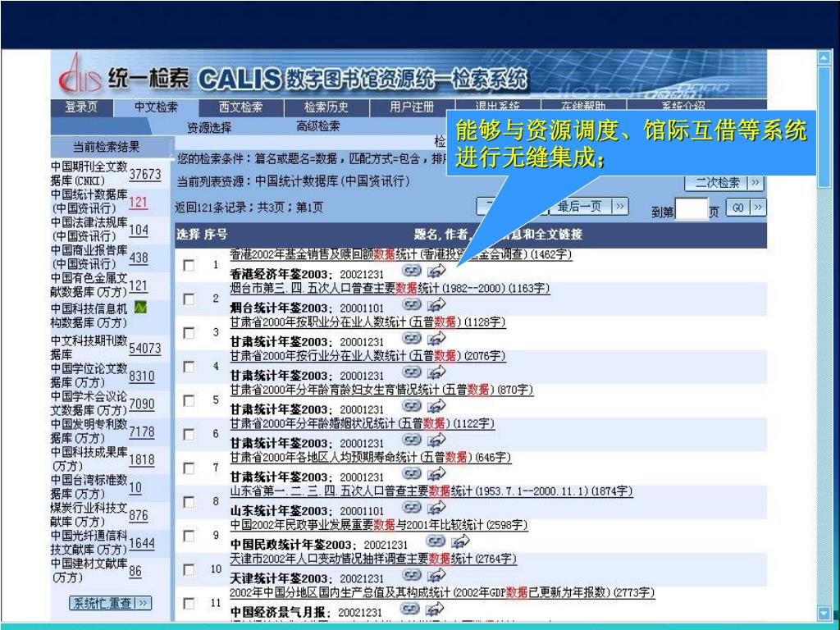The width and height of the screenshot is (840, 630).
Task: Click share arrow icon in row 6
Action: tap(436, 440)
